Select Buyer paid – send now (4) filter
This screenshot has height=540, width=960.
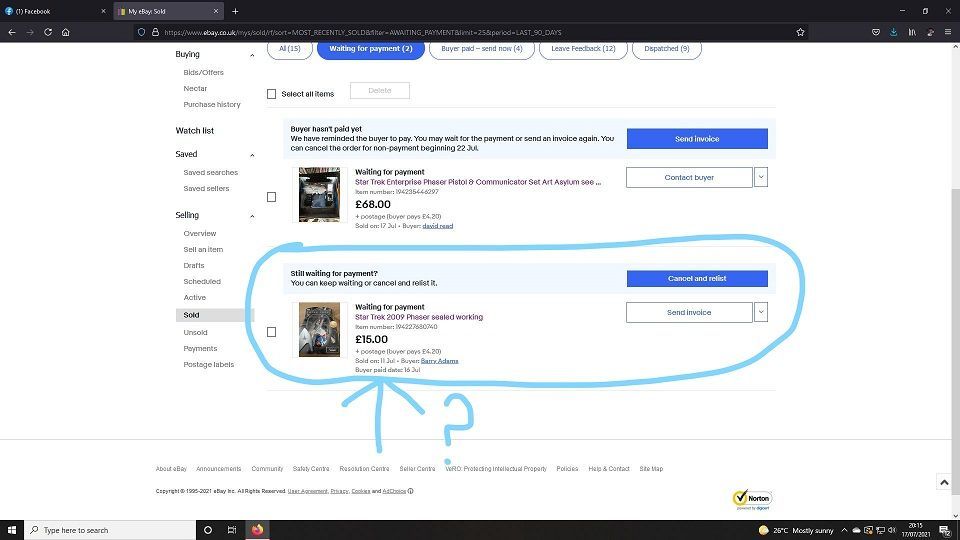click(x=482, y=48)
